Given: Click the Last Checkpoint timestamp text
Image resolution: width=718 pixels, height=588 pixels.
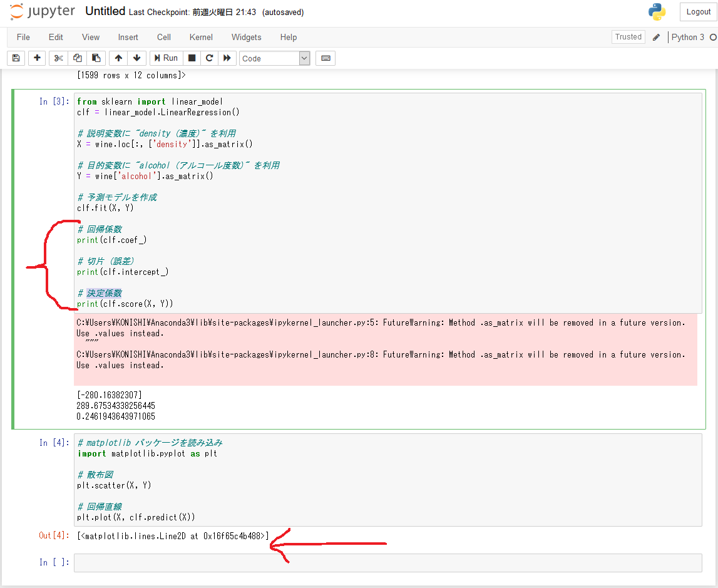Looking at the screenshot, I should click(192, 13).
